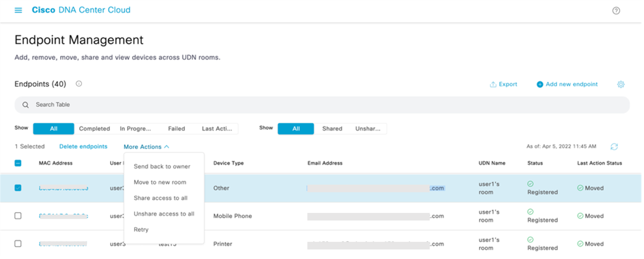Viewport: 644px width, 259px height.
Task: Click the table settings gear icon
Action: pos(621,84)
